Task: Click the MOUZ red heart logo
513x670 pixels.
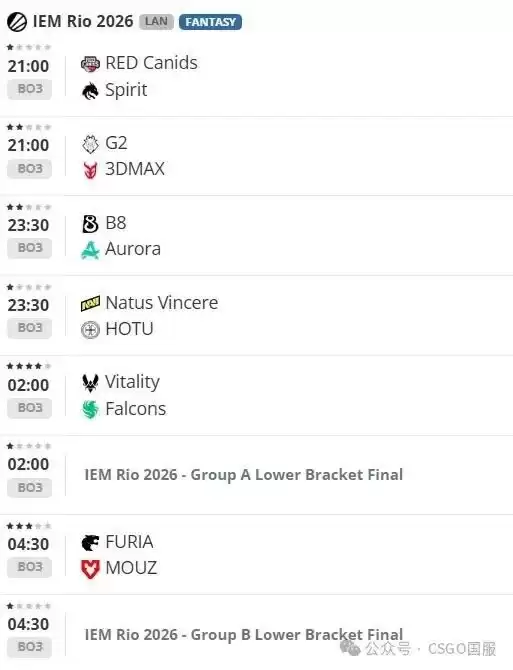Action: point(90,569)
